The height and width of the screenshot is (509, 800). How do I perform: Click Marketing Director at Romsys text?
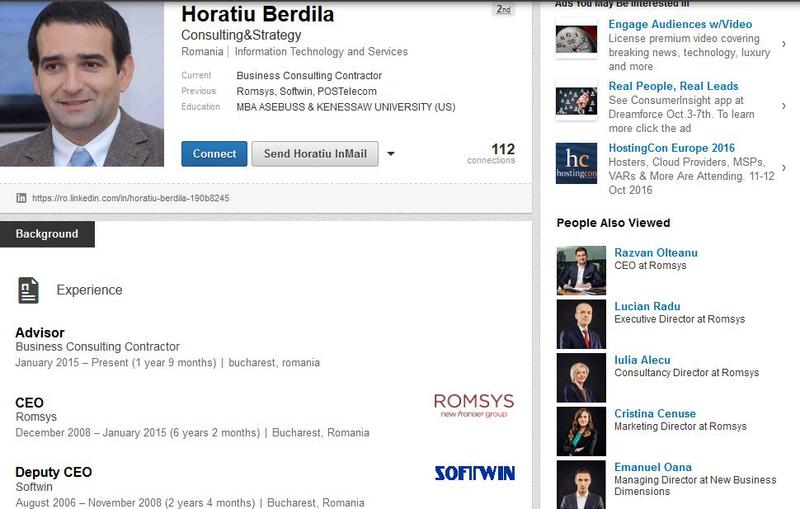click(680, 426)
